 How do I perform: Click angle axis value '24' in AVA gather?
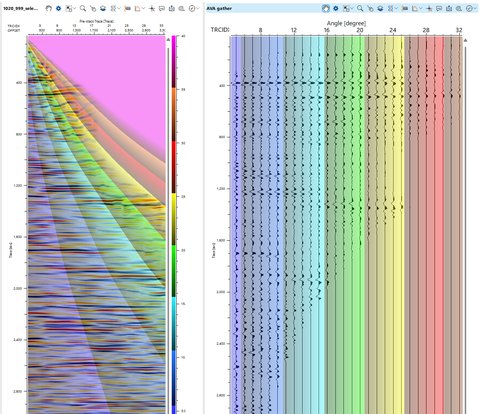coord(393,30)
